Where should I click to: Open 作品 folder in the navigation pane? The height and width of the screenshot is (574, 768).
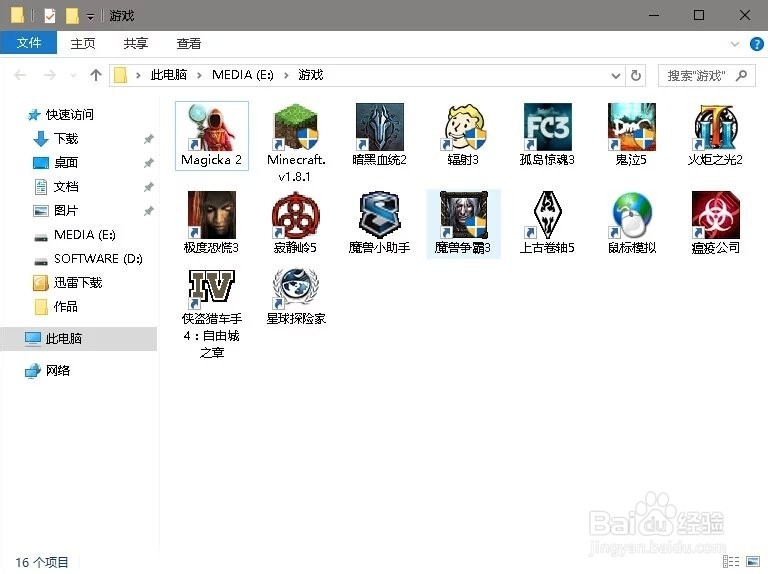[66, 307]
